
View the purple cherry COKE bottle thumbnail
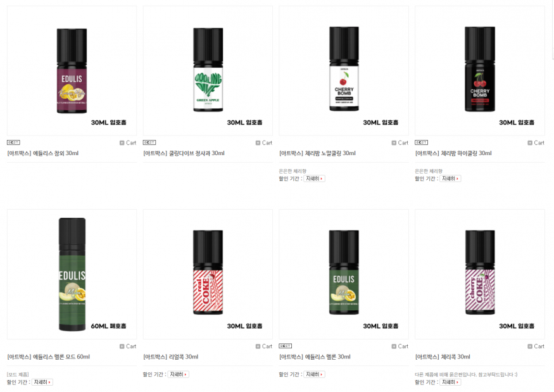[480, 274]
